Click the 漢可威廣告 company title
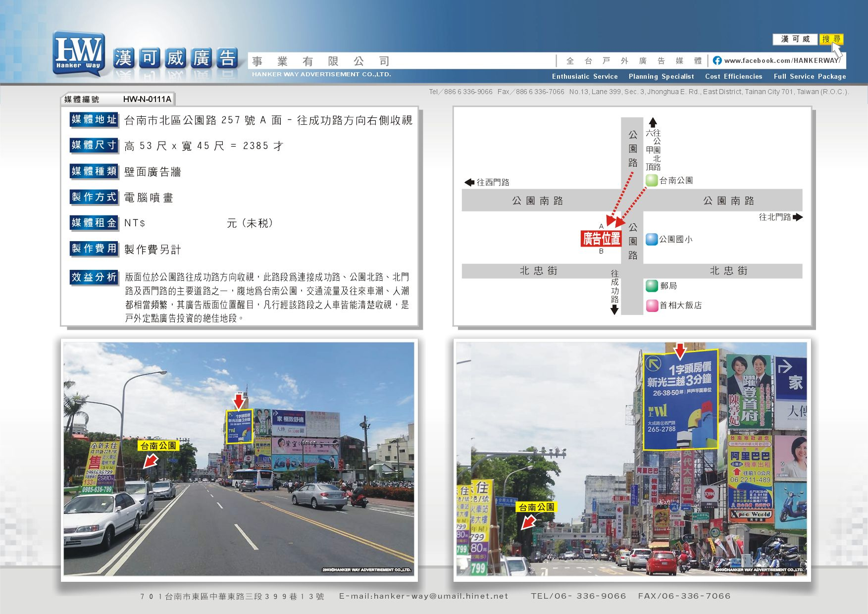The width and height of the screenshot is (868, 614). (175, 58)
